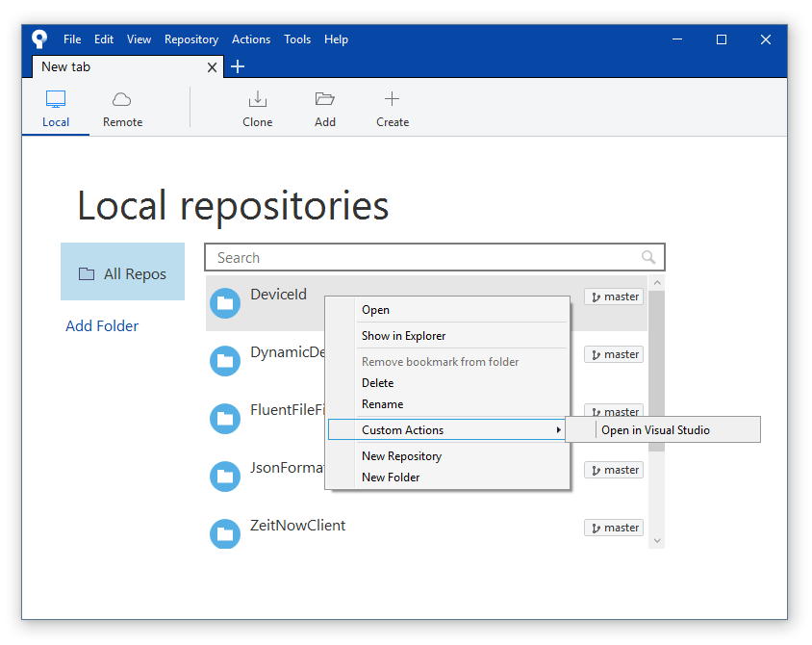
Task: Select Open in Visual Studio action
Action: 655,430
